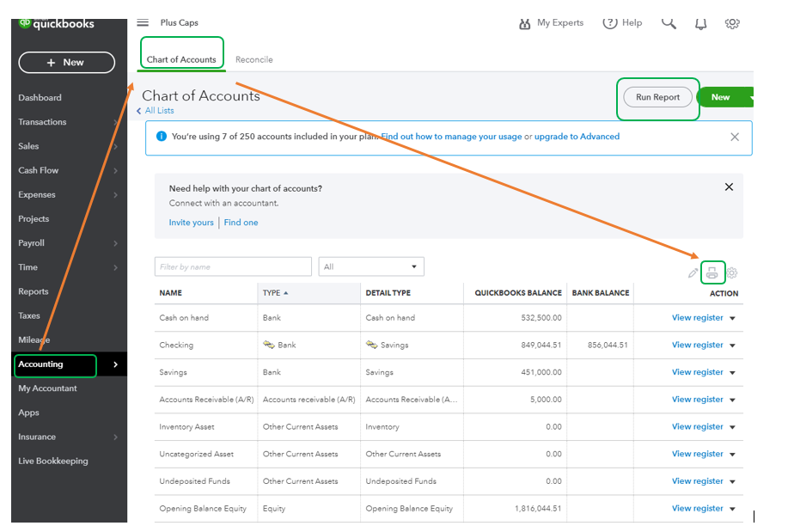This screenshot has width=794, height=532.
Task: Open the account type filter dropdown
Action: [x=371, y=266]
